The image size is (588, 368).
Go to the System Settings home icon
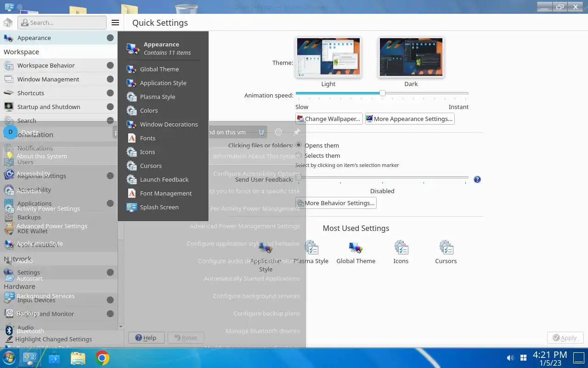pos(8,23)
